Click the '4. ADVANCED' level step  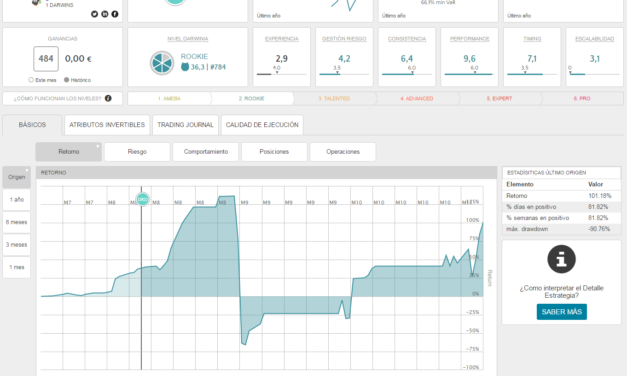417,98
